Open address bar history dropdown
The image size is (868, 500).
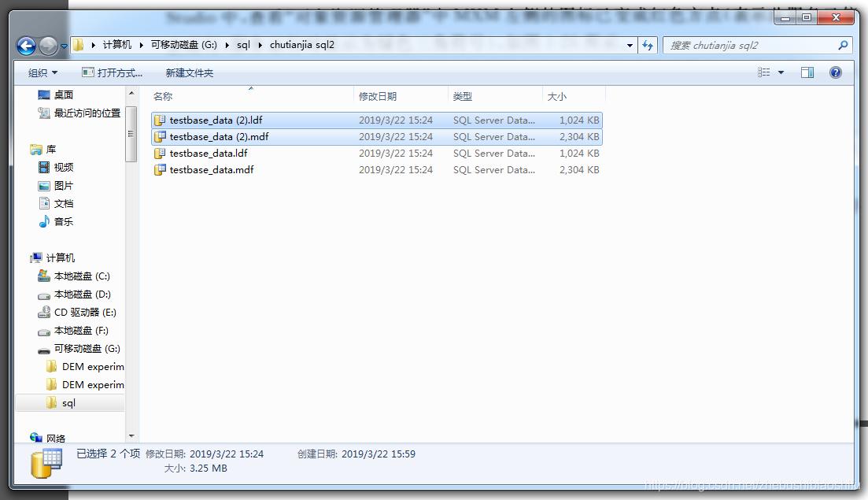pyautogui.click(x=630, y=46)
